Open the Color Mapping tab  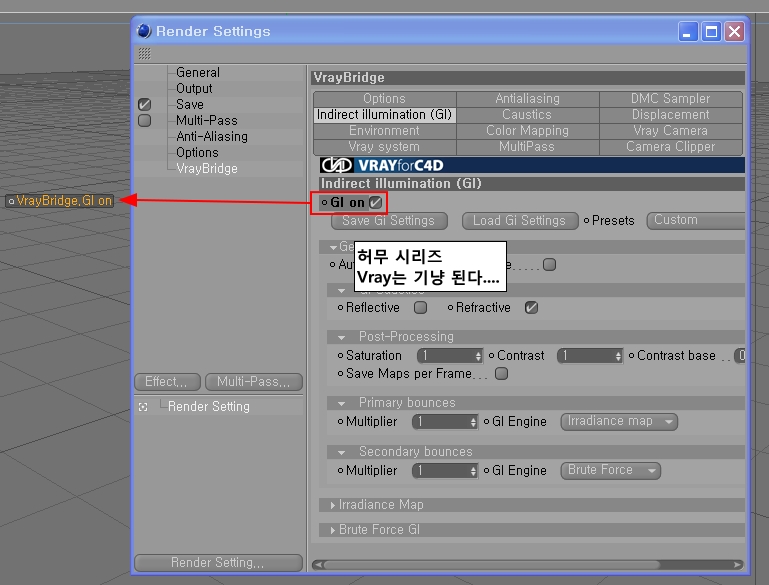coord(527,131)
